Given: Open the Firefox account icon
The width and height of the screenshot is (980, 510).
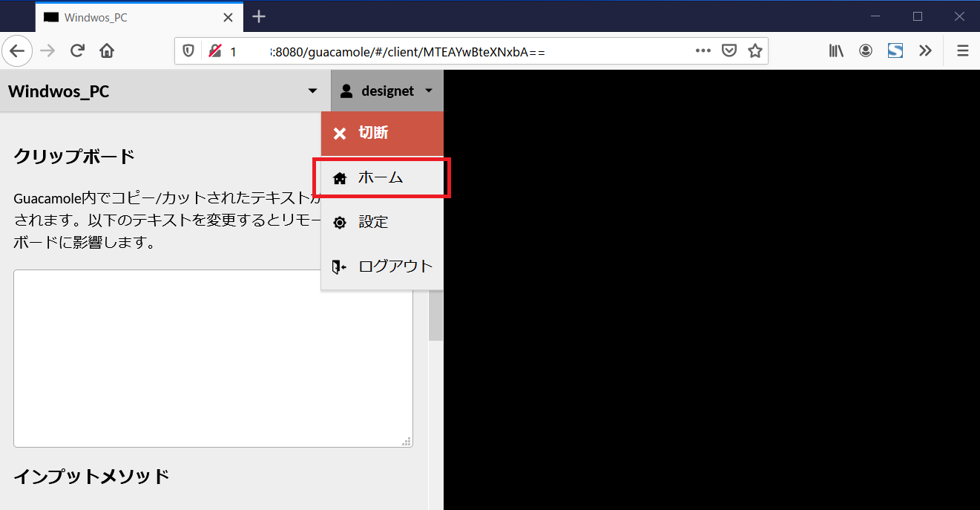Looking at the screenshot, I should click(x=866, y=50).
